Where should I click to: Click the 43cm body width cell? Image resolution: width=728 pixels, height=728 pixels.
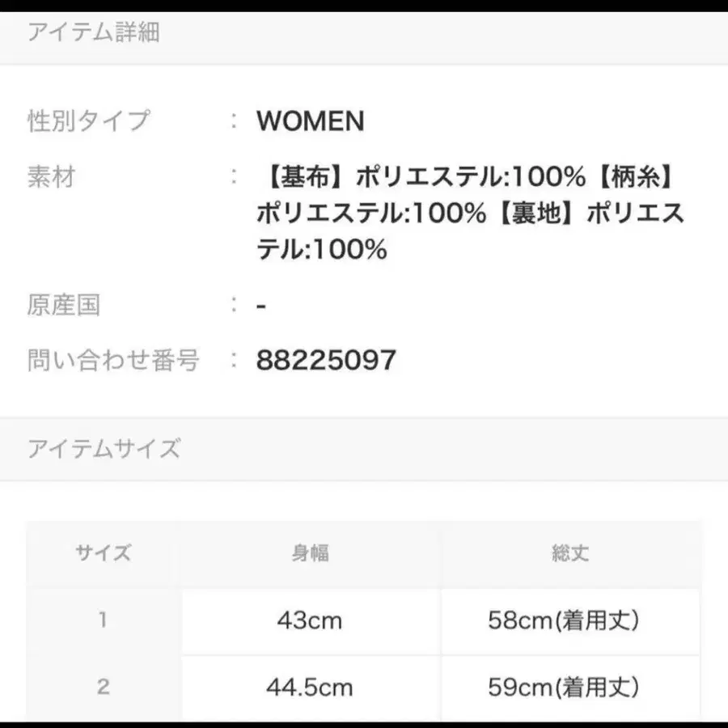coord(310,620)
